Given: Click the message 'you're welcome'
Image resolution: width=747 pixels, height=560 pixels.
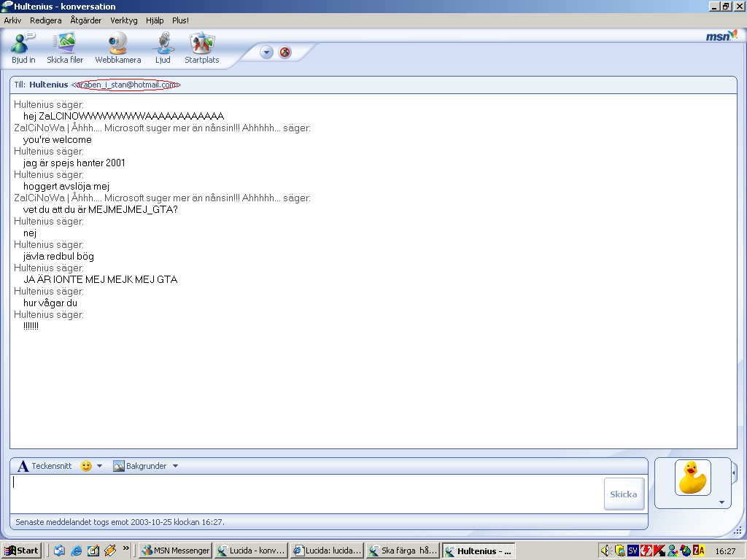Looking at the screenshot, I should [57, 139].
